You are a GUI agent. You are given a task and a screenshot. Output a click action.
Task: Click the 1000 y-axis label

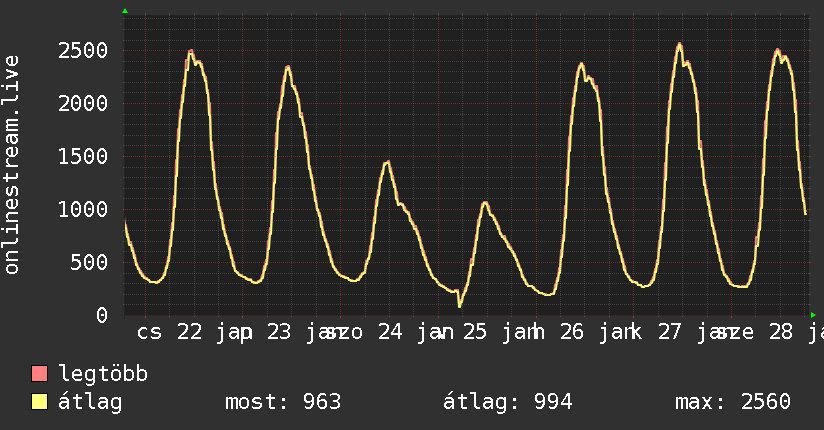point(83,210)
